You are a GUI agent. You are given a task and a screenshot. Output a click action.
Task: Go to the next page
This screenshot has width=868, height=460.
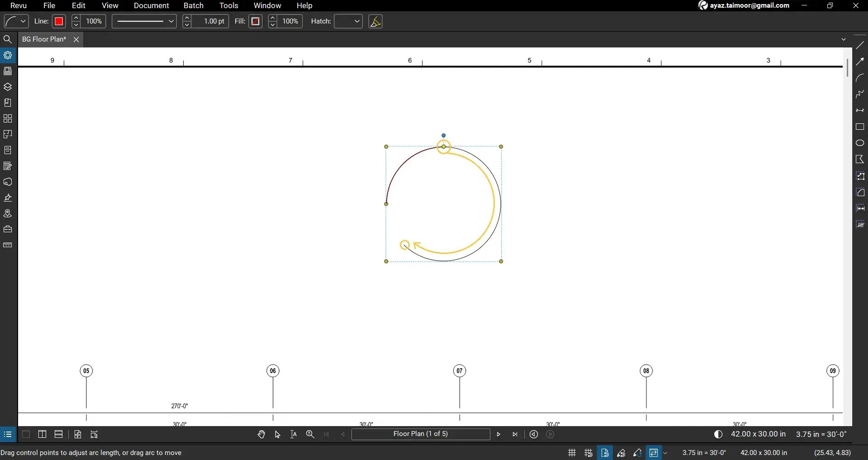pyautogui.click(x=498, y=434)
